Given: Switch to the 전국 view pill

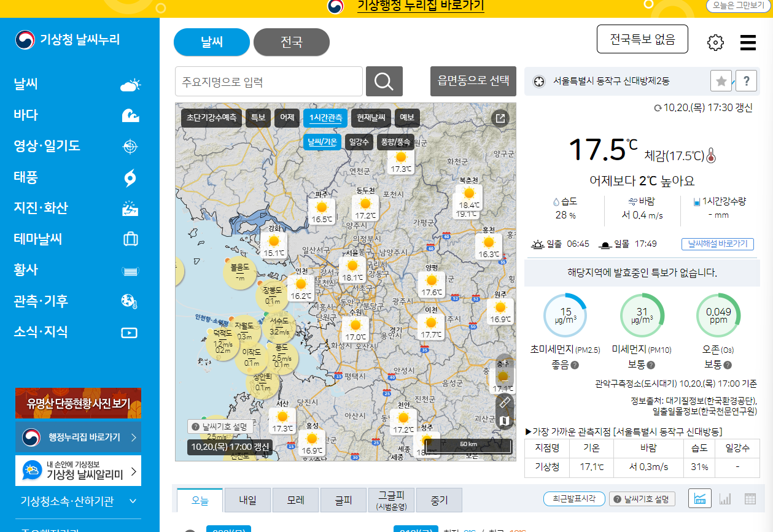Looking at the screenshot, I should pos(292,42).
